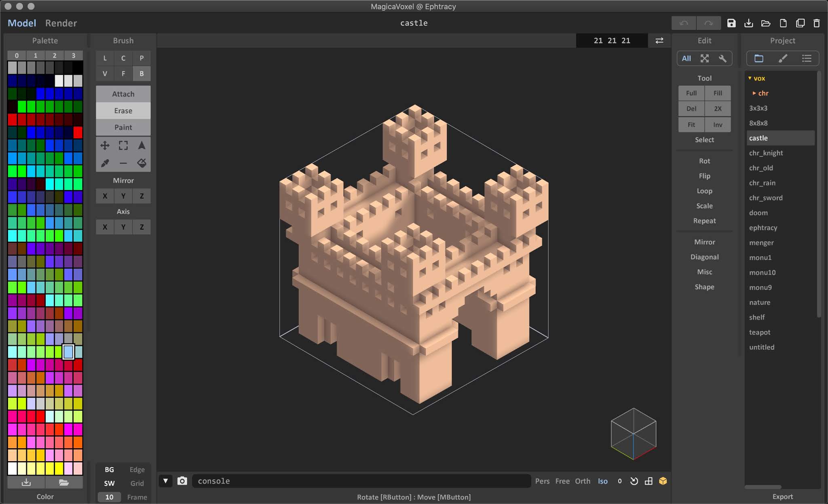The height and width of the screenshot is (504, 828).
Task: Enable the Edge display toggle
Action: click(x=137, y=470)
